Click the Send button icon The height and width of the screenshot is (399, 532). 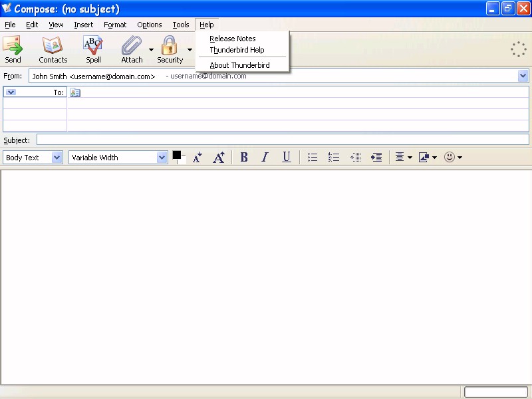tap(13, 45)
